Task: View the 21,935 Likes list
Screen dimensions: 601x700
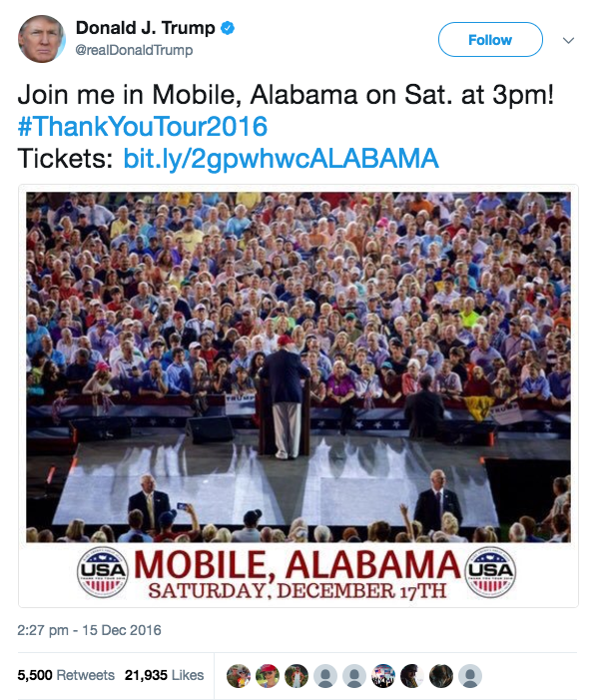Action: (x=164, y=676)
